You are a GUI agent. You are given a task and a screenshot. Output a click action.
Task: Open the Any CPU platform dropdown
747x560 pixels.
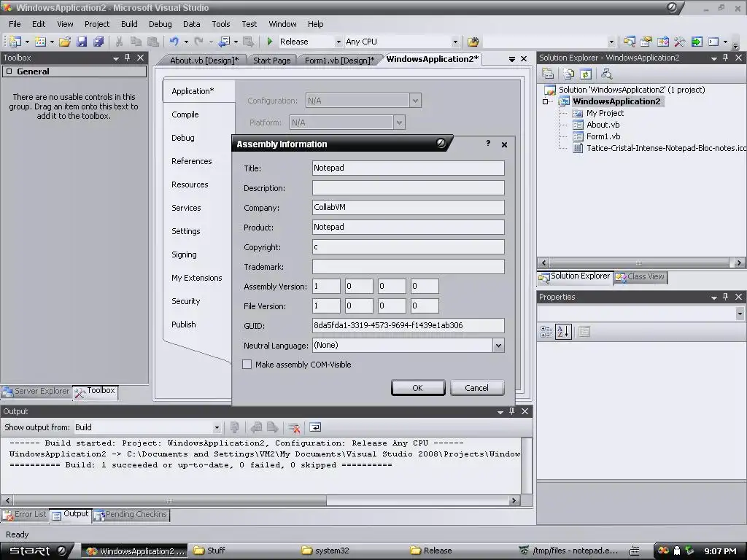coord(455,42)
